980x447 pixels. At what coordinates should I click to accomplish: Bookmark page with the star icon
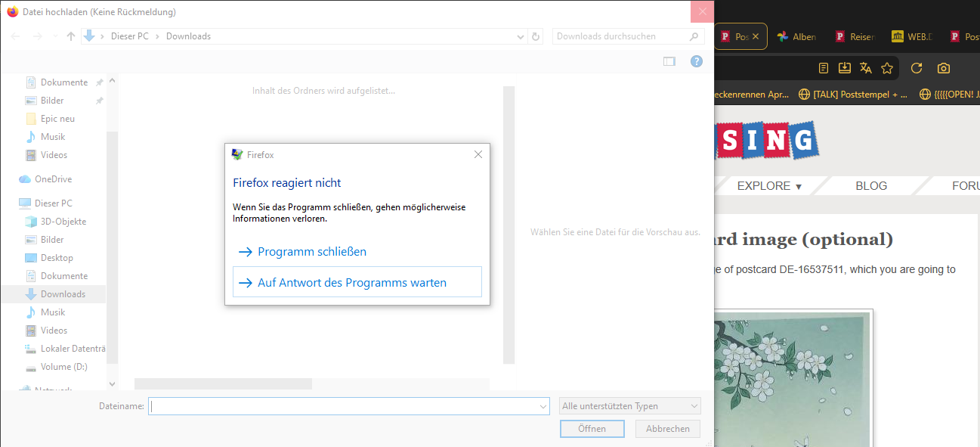[x=887, y=68]
